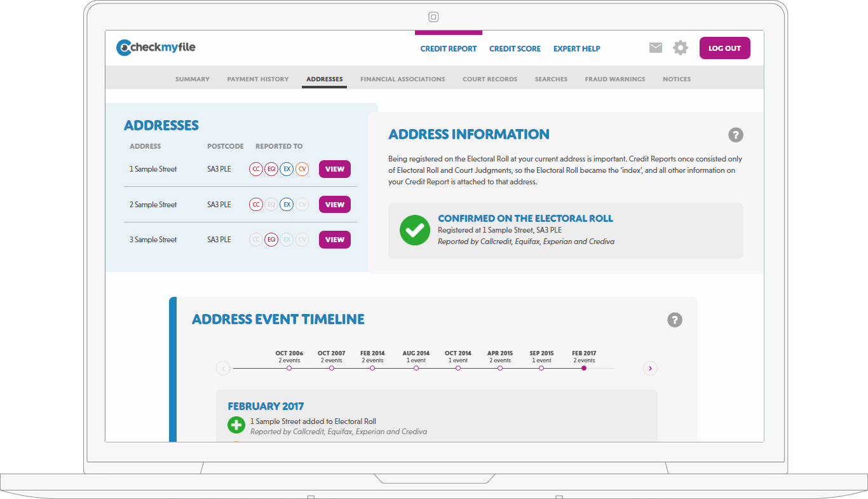Screen dimensions: 868x499
Task: Click the checkmyfile logo
Action: 155,47
